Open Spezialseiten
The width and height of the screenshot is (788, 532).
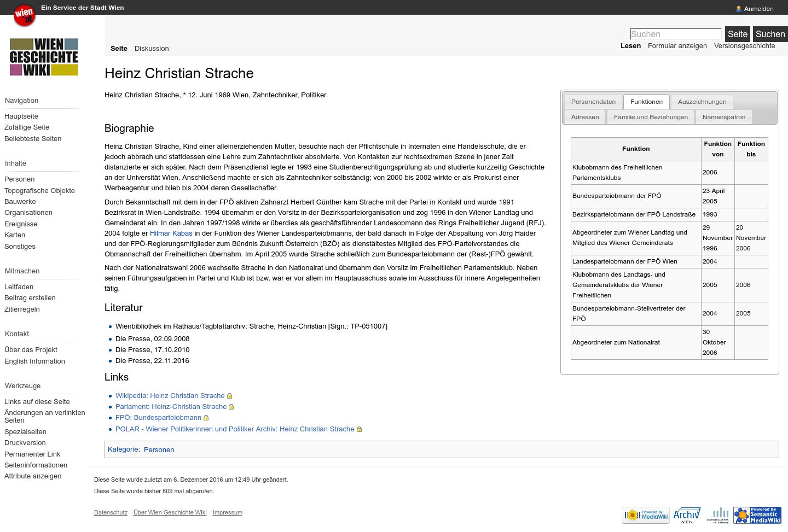(x=25, y=432)
